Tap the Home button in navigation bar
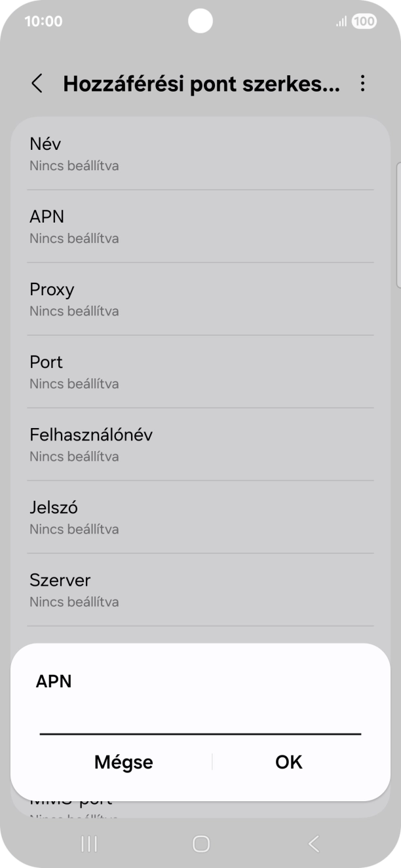Screen dimensions: 401x868 click(x=200, y=844)
